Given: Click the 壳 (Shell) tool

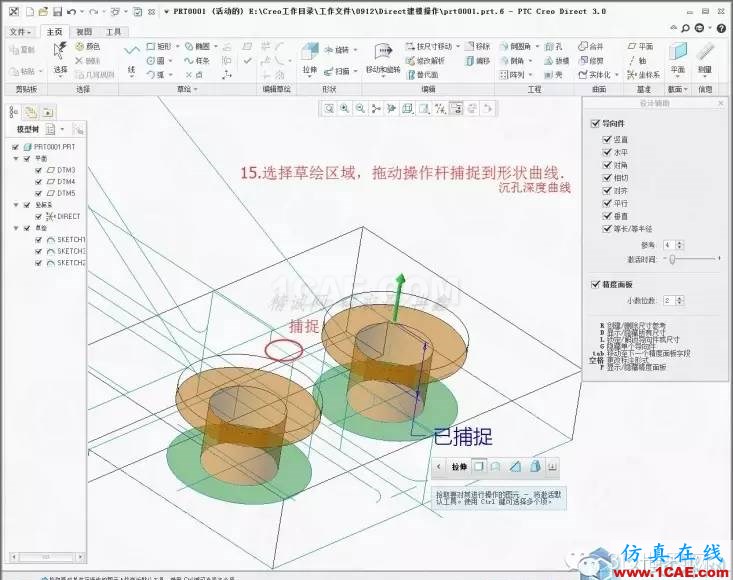Looking at the screenshot, I should coord(553,75).
